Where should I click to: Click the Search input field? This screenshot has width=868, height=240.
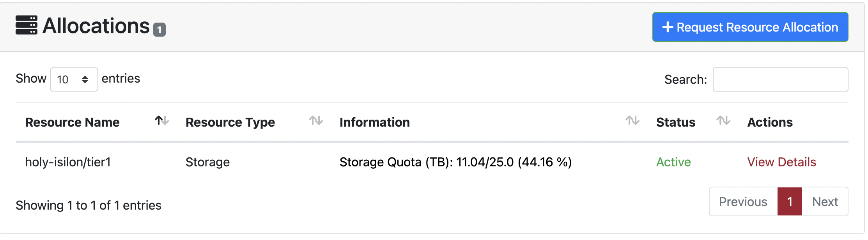781,79
